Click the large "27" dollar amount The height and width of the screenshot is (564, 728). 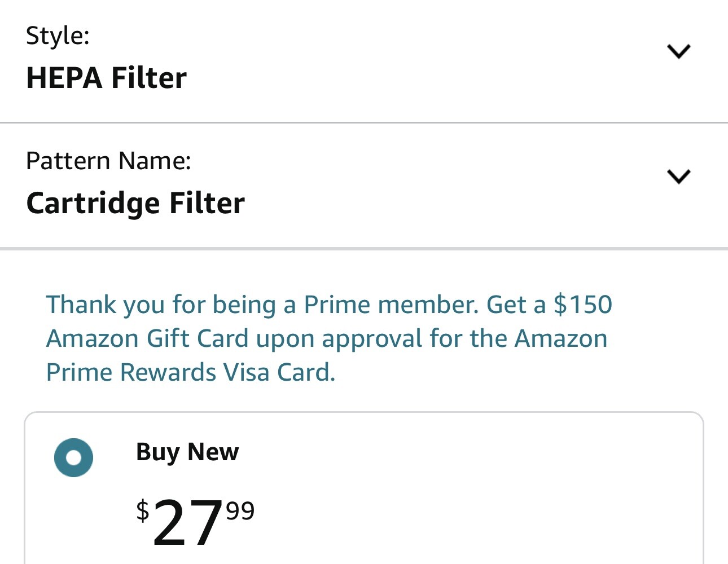tap(187, 523)
